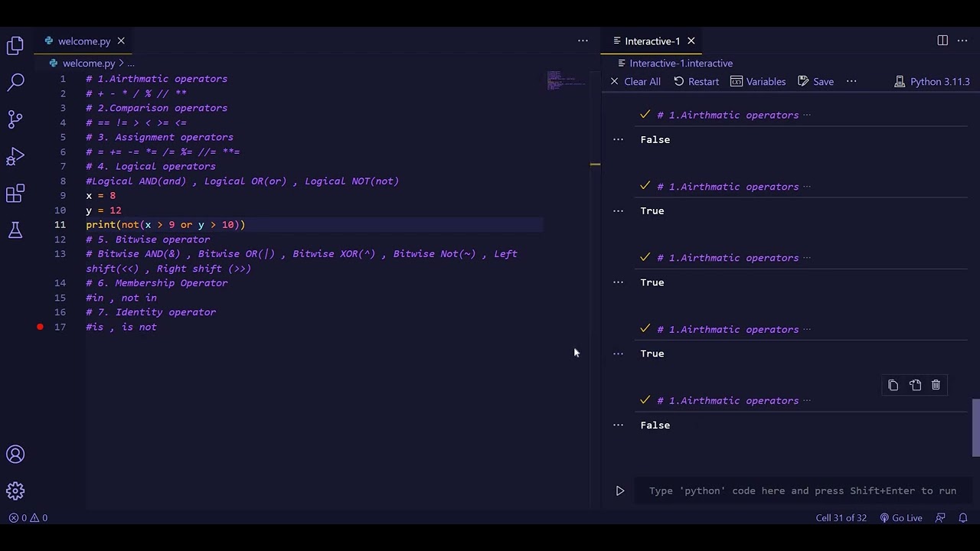Open cell menu beside the first False output
Screen dimensions: 980x551
pos(618,140)
